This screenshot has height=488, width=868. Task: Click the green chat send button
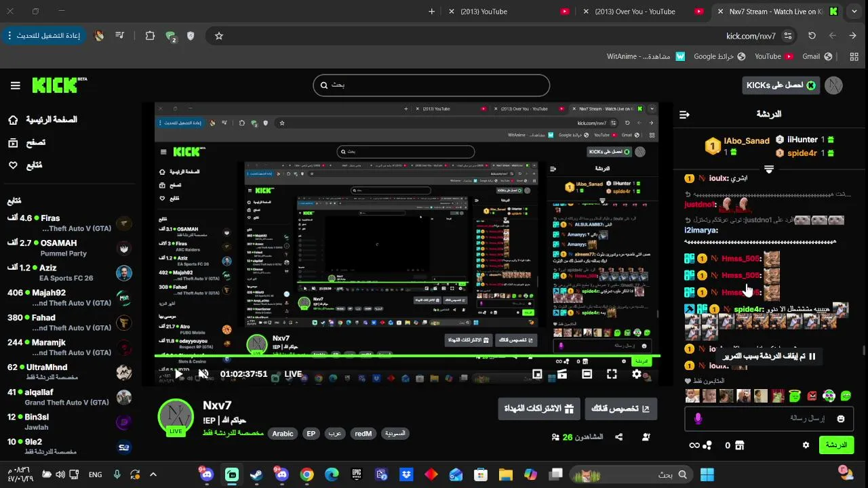pyautogui.click(x=836, y=445)
